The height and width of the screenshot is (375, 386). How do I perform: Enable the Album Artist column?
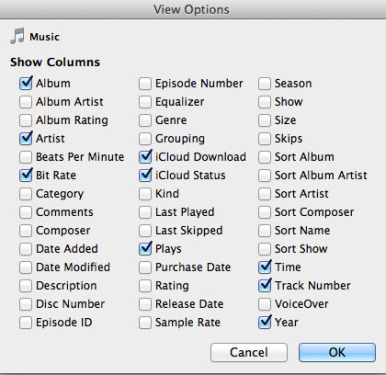point(26,102)
